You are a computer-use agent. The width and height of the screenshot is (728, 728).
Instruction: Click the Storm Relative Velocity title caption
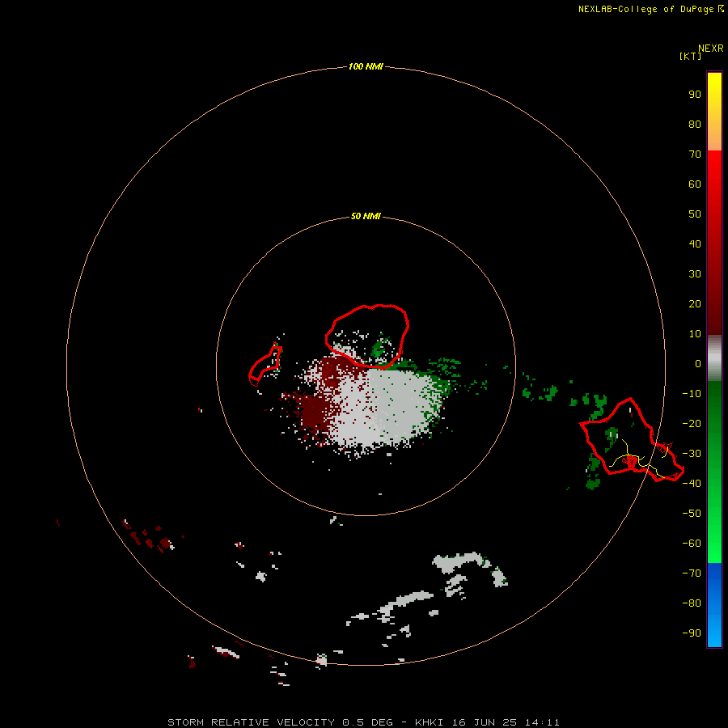pos(363,722)
